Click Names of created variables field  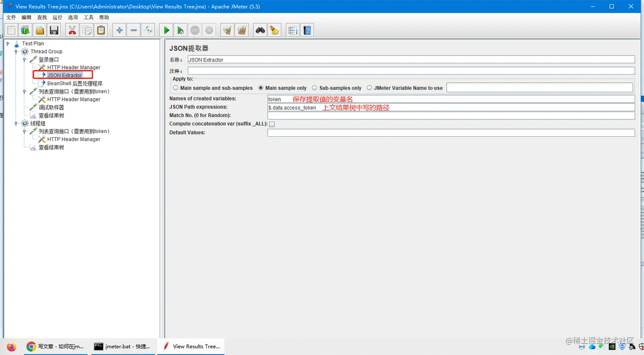[x=451, y=99]
